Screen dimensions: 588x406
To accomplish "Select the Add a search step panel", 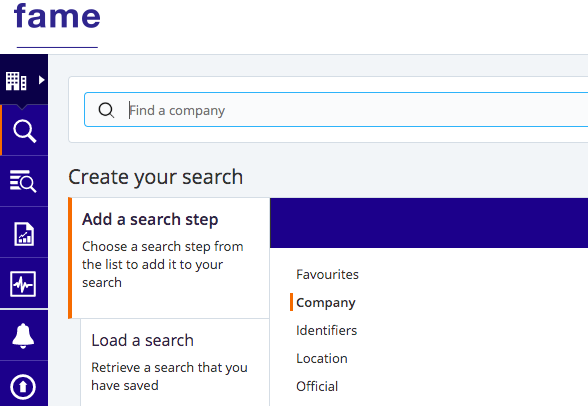I will [169, 258].
